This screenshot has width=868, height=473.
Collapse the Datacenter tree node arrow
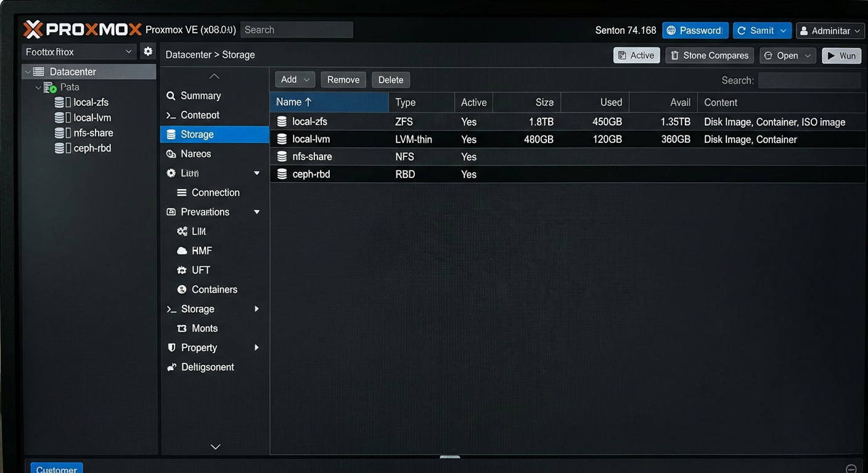point(27,72)
